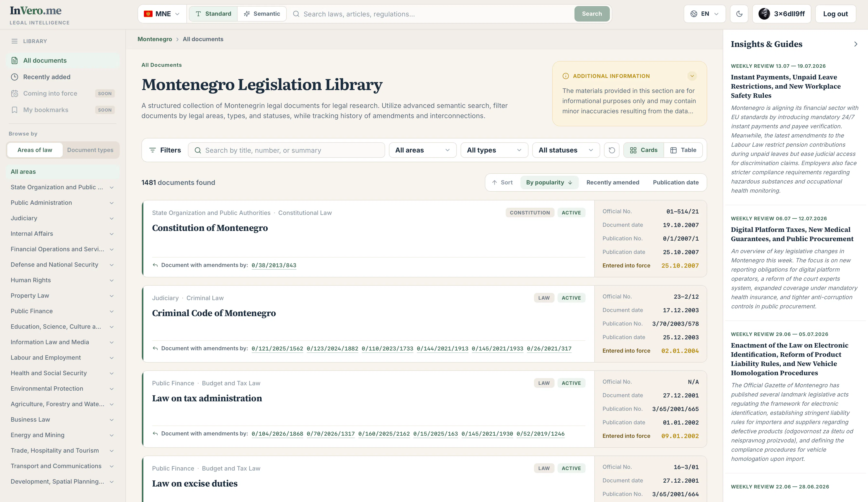
Task: Click the Montenegro flag icon
Action: point(148,14)
